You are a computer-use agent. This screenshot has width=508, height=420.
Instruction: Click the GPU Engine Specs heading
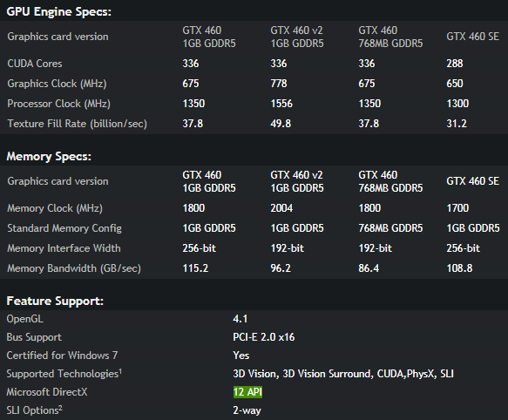[x=59, y=11]
